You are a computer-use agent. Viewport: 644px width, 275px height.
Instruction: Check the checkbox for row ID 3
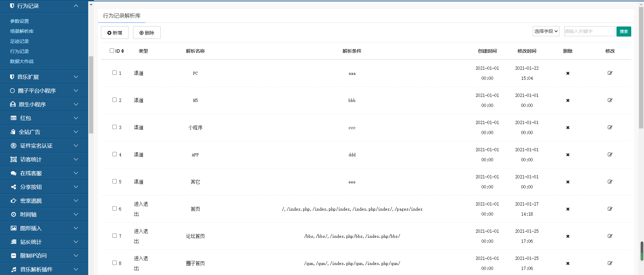click(x=114, y=127)
